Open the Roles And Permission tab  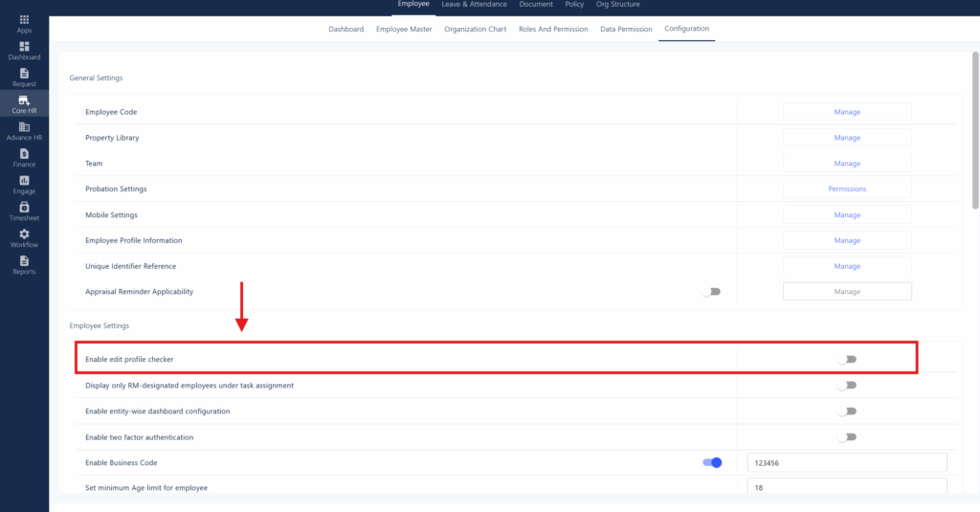coord(553,30)
